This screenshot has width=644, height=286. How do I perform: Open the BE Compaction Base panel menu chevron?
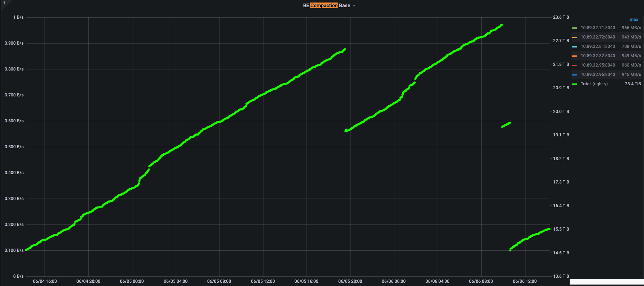point(354,6)
